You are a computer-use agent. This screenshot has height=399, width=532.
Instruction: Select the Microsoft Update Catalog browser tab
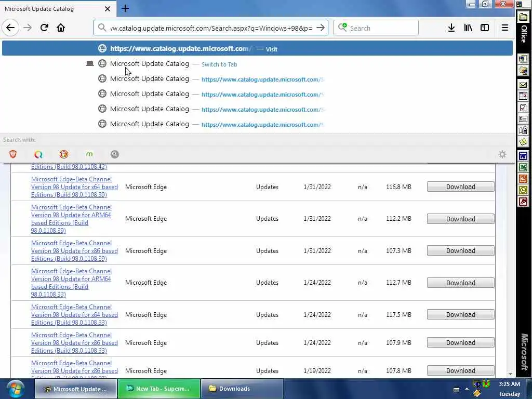click(x=58, y=9)
